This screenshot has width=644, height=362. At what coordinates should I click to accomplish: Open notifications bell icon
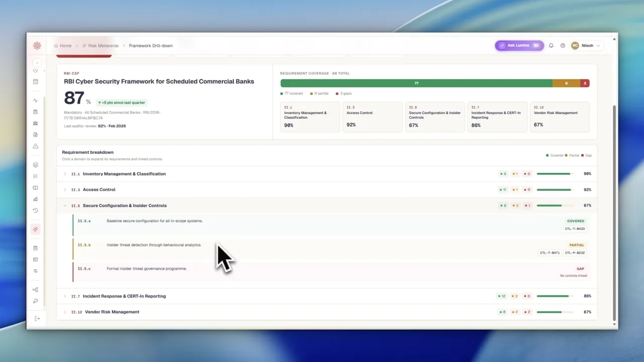tap(551, 45)
